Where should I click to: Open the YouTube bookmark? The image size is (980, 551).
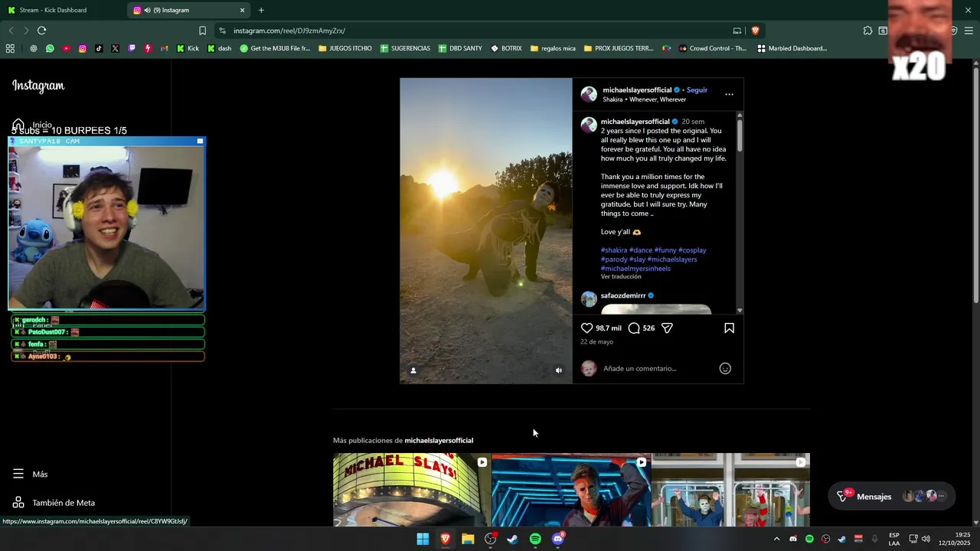(x=67, y=48)
